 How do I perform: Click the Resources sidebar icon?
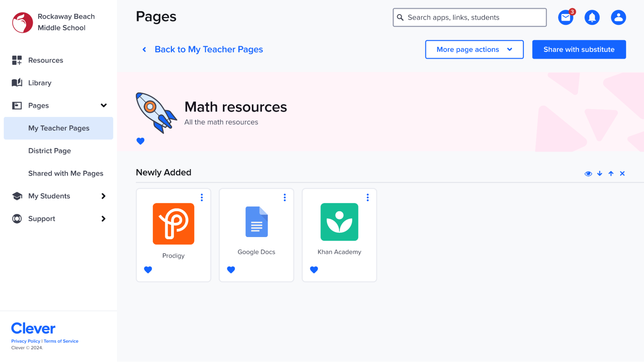point(16,60)
